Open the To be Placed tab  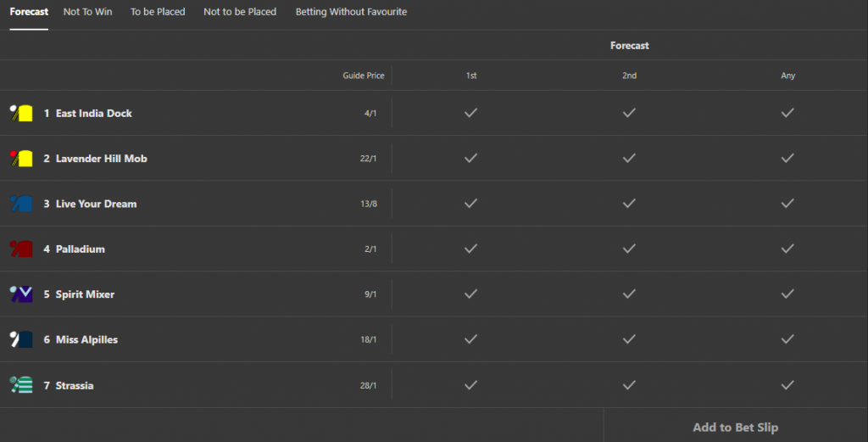point(158,12)
